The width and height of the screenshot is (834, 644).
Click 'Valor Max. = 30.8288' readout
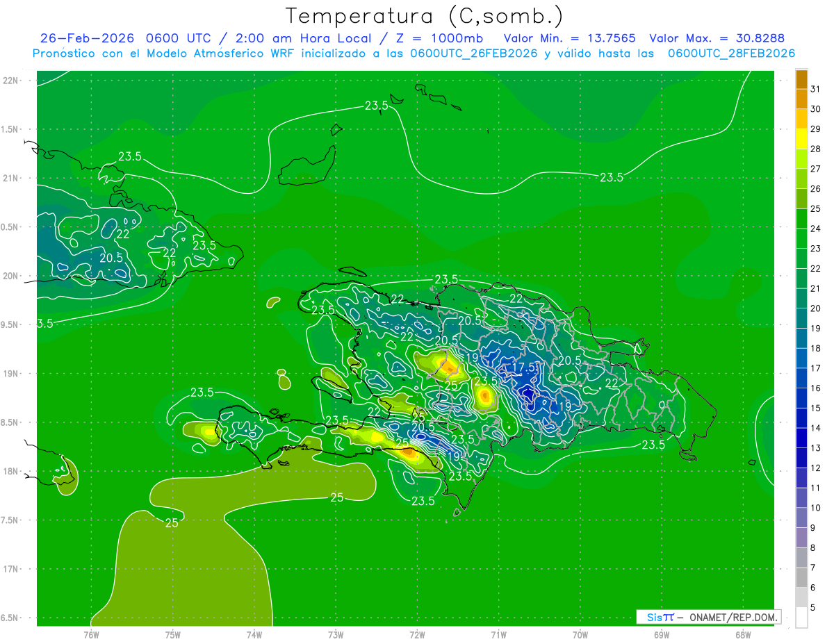717,38
